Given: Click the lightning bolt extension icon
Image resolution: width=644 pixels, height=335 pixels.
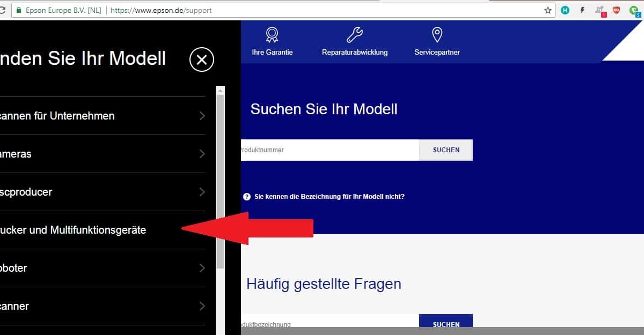Looking at the screenshot, I should [582, 10].
